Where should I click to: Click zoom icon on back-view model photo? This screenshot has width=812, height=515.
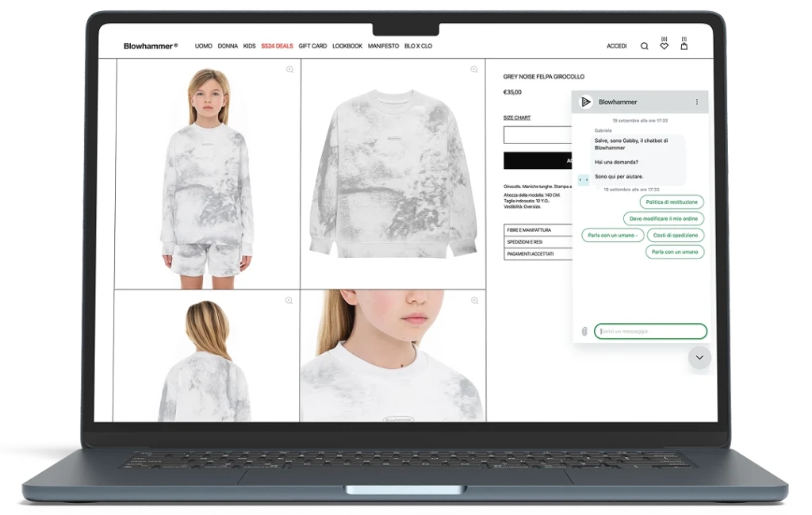pos(289,301)
